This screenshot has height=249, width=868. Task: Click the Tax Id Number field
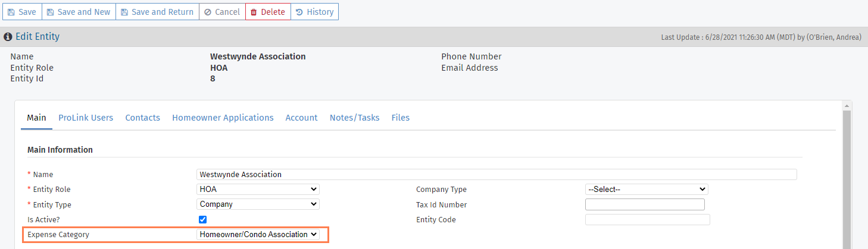(x=645, y=204)
